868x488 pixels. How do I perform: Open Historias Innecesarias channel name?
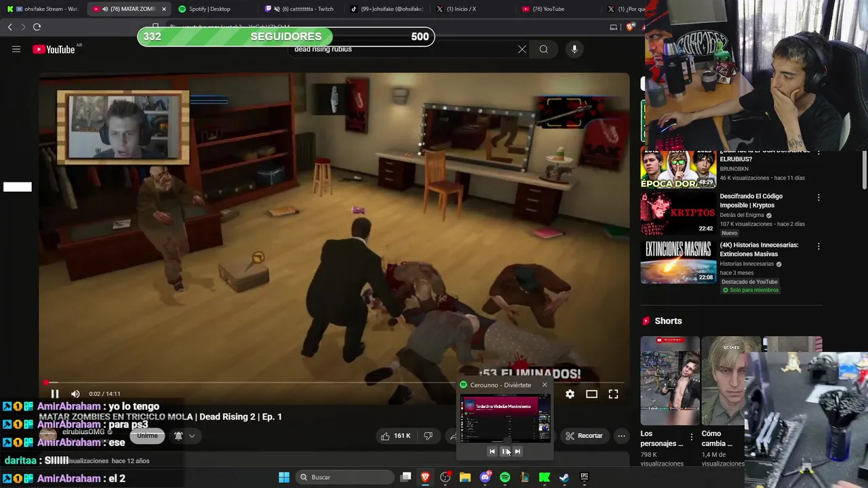coord(747,264)
